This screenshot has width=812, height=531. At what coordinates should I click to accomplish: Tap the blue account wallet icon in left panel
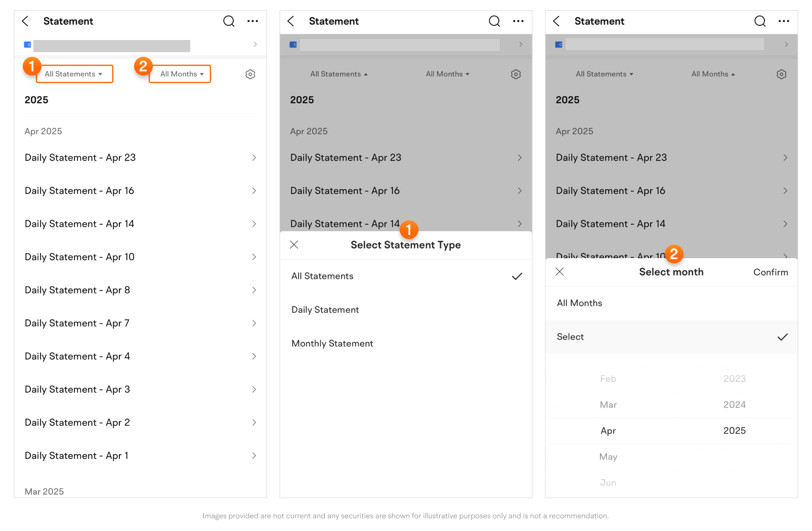coord(28,45)
